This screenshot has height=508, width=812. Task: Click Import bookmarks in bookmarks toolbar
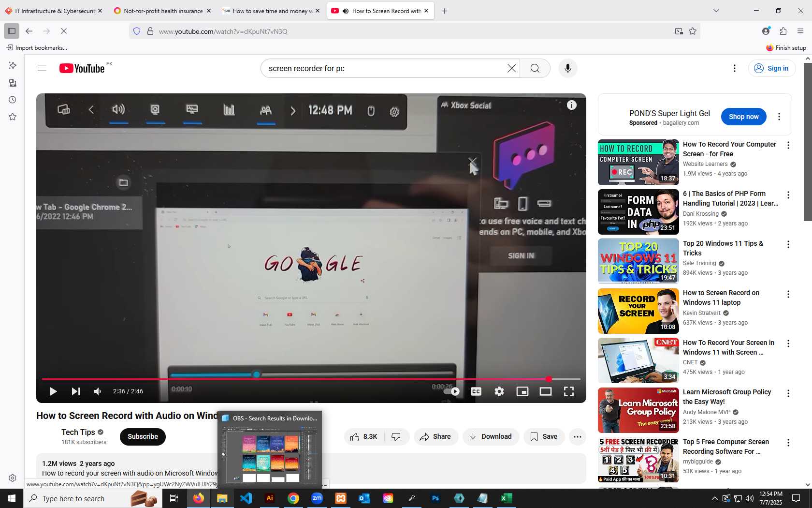37,47
